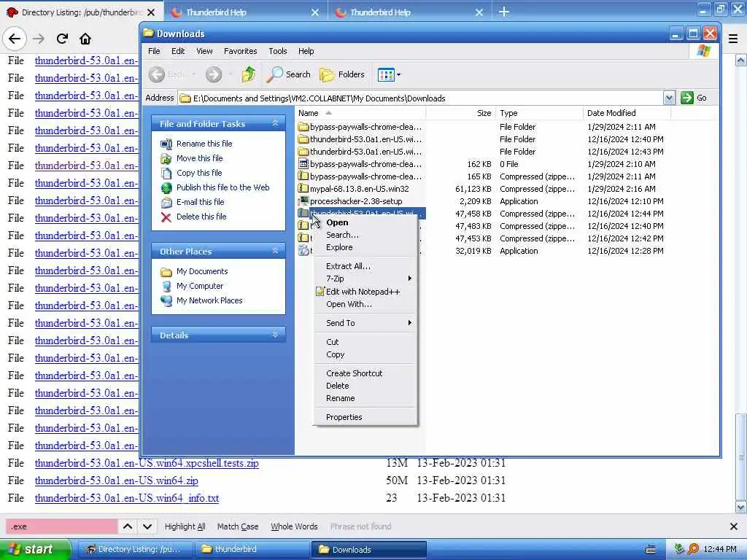Click E-mail this file task
This screenshot has height=560, width=747.
(200, 202)
